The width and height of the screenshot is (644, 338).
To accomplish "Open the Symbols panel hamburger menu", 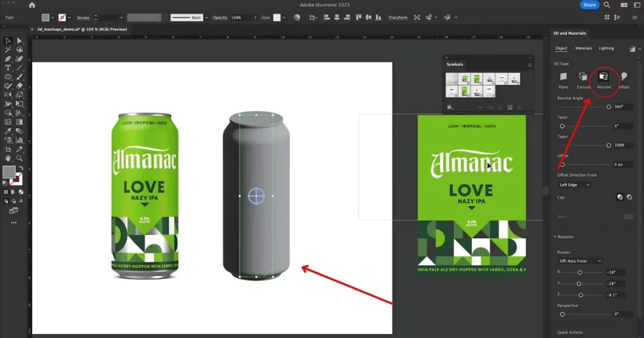I will pyautogui.click(x=530, y=65).
